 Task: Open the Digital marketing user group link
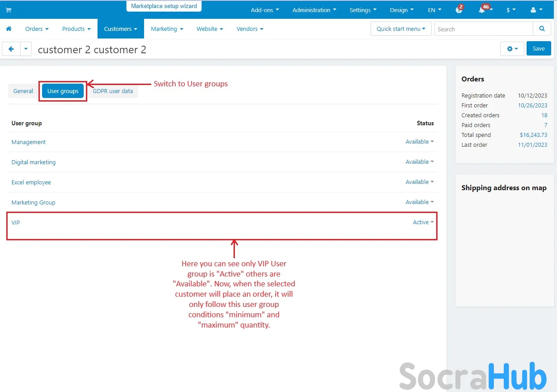click(x=34, y=162)
